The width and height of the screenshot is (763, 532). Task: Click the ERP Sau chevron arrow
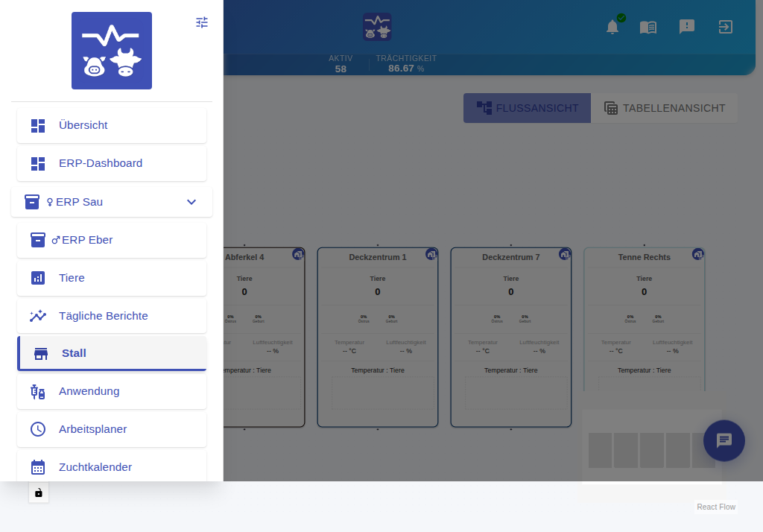(191, 202)
